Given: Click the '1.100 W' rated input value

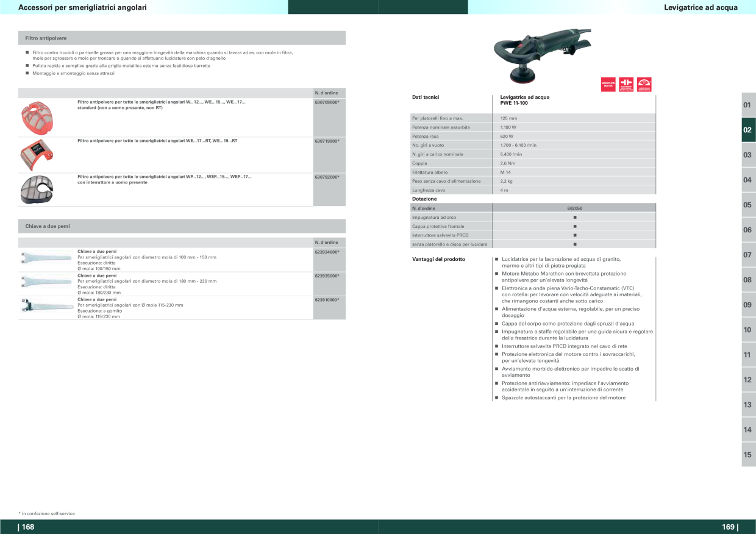Looking at the screenshot, I should point(508,127).
